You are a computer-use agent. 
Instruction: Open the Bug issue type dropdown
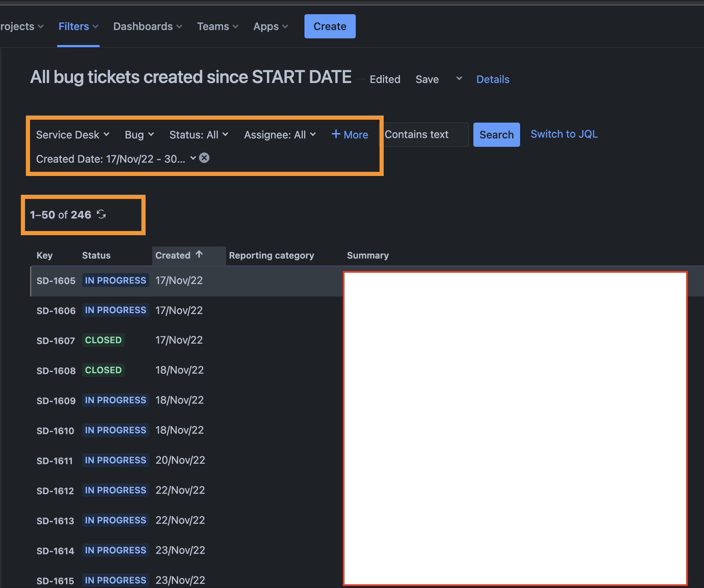(x=139, y=135)
